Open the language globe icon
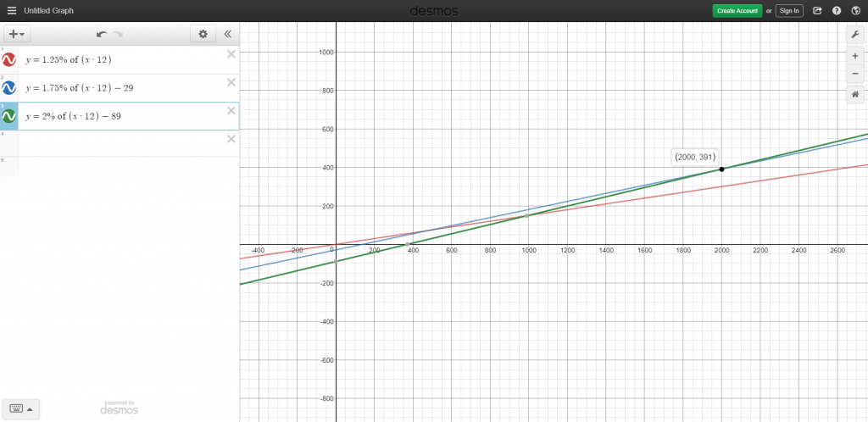This screenshot has height=422, width=868. tap(855, 11)
